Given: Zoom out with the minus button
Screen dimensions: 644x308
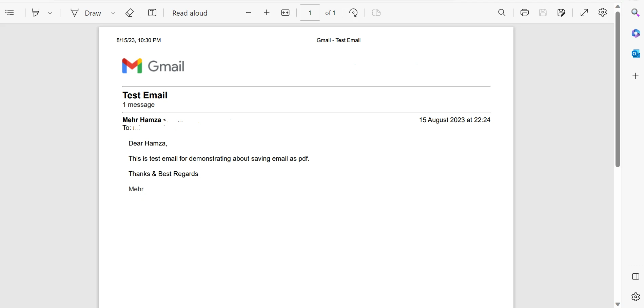Looking at the screenshot, I should 249,13.
